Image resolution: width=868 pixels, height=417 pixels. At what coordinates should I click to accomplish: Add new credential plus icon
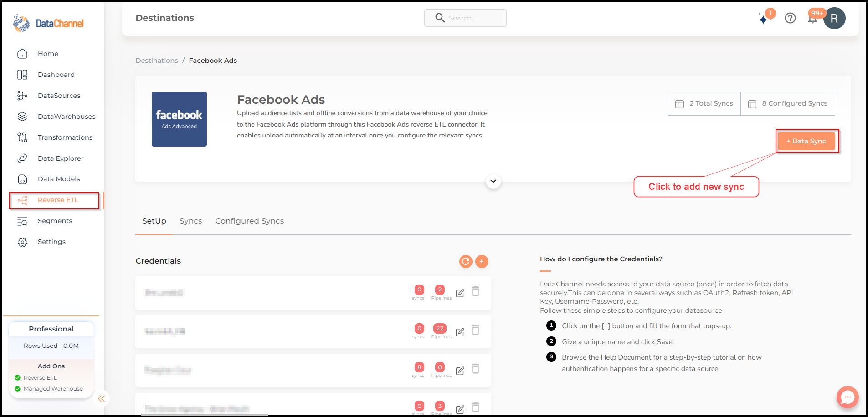(x=482, y=261)
